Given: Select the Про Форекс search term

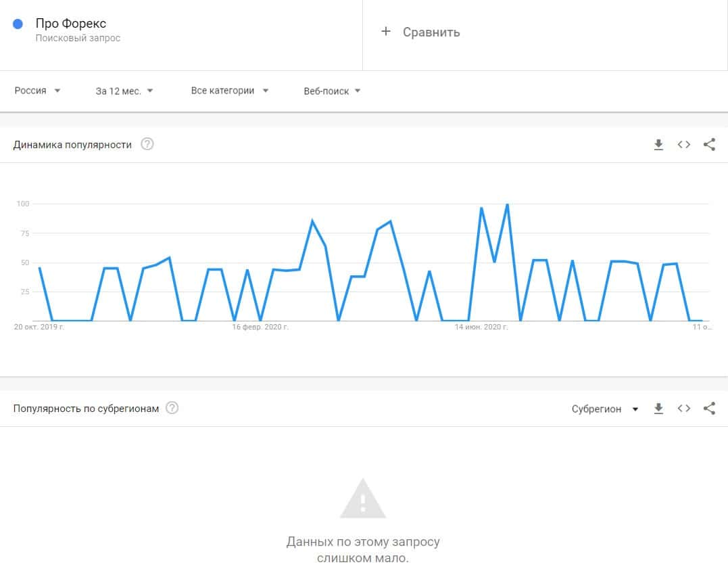Looking at the screenshot, I should pyautogui.click(x=71, y=24).
